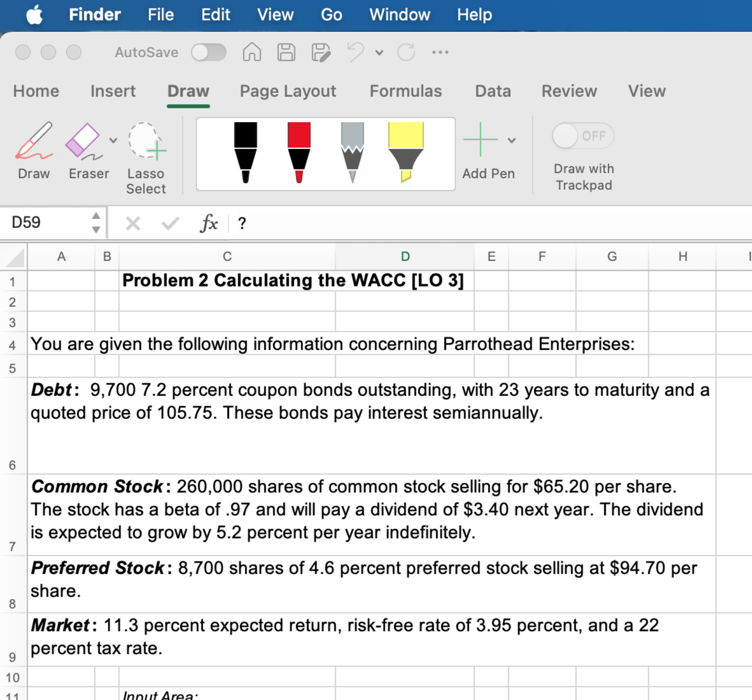This screenshot has height=700, width=752.
Task: Click the Name Box showing D59
Action: pos(44,223)
